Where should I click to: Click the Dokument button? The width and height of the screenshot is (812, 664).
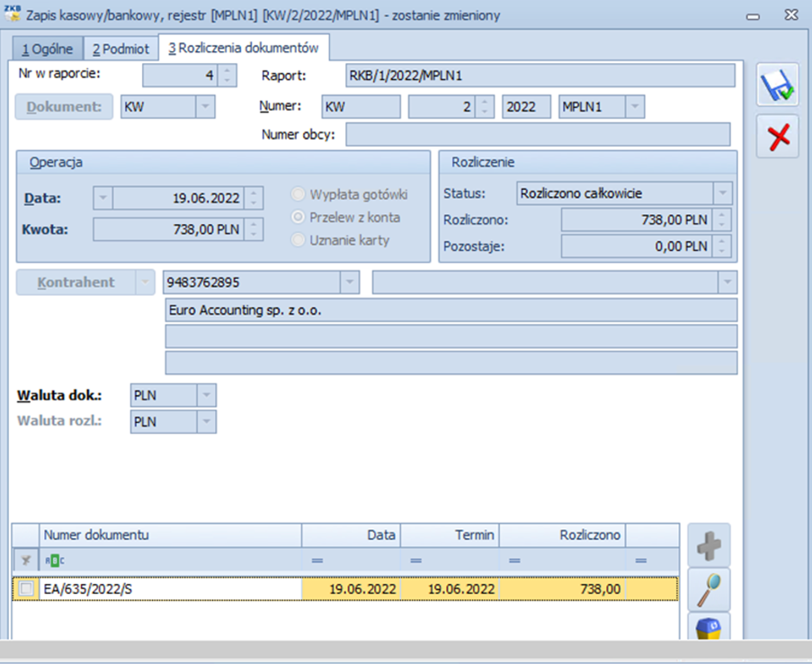point(64,107)
